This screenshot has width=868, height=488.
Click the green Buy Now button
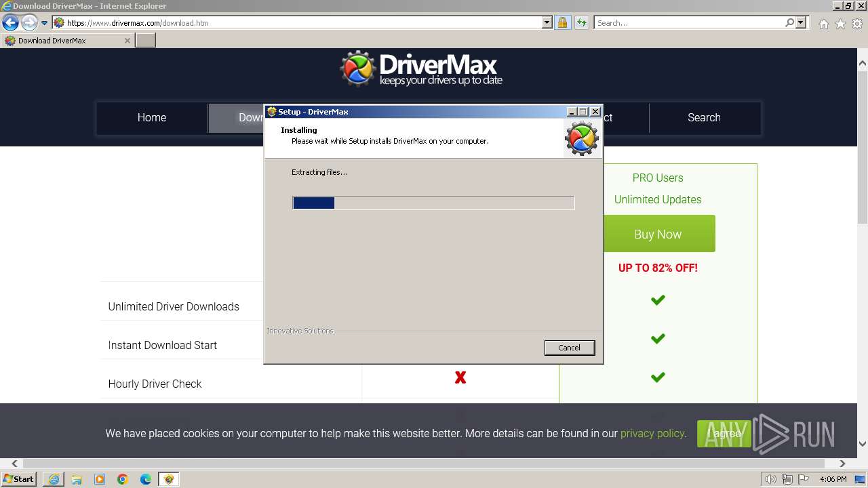click(x=658, y=234)
